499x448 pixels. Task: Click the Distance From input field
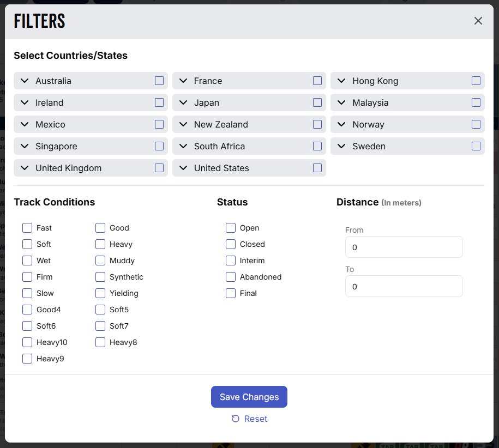(x=404, y=247)
